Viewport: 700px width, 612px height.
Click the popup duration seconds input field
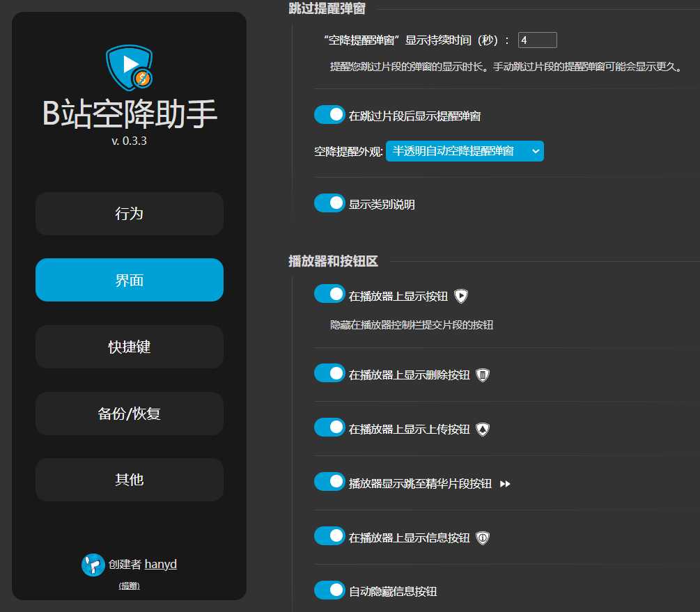click(537, 40)
